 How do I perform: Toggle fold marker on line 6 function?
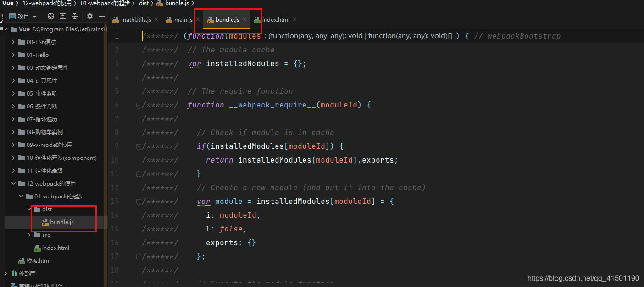[138, 105]
